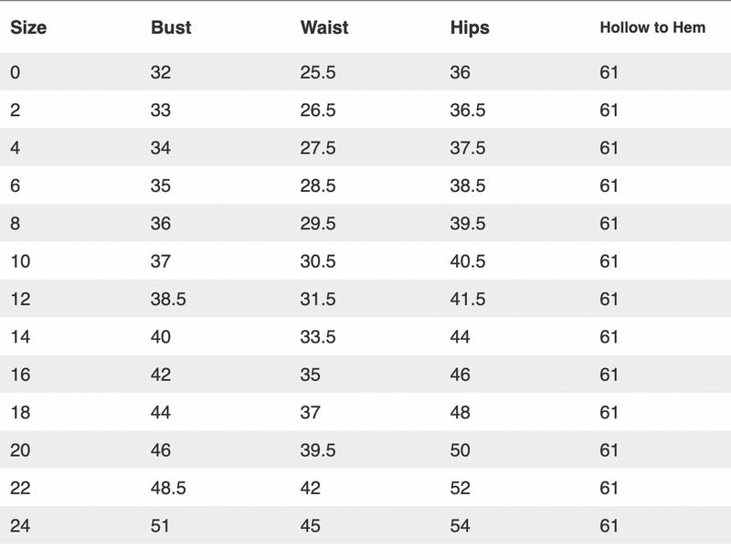731x560 pixels.
Task: Click waist value 45 in last row
Action: (311, 525)
